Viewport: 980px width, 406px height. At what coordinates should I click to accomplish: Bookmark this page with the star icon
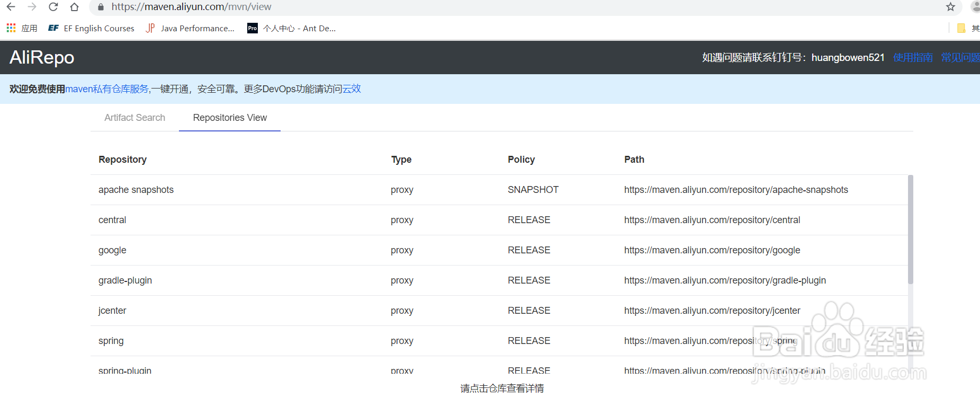pyautogui.click(x=950, y=7)
